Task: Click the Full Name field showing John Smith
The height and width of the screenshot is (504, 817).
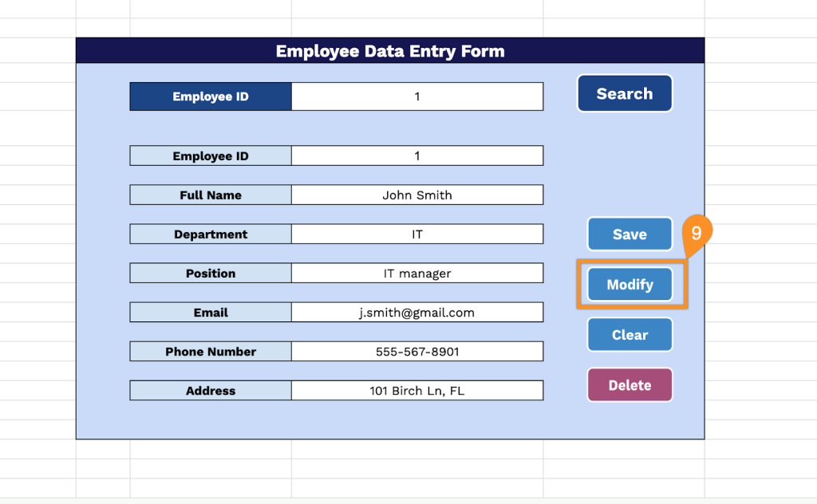Action: (416, 195)
